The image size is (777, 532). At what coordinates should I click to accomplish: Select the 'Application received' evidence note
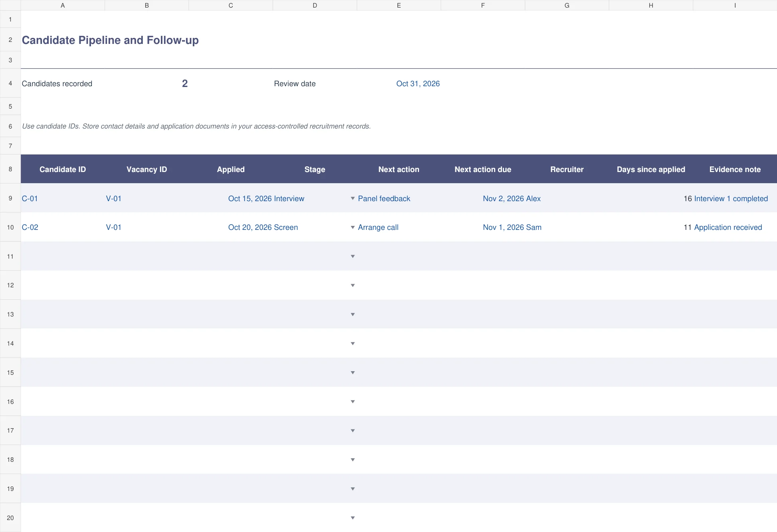(728, 227)
